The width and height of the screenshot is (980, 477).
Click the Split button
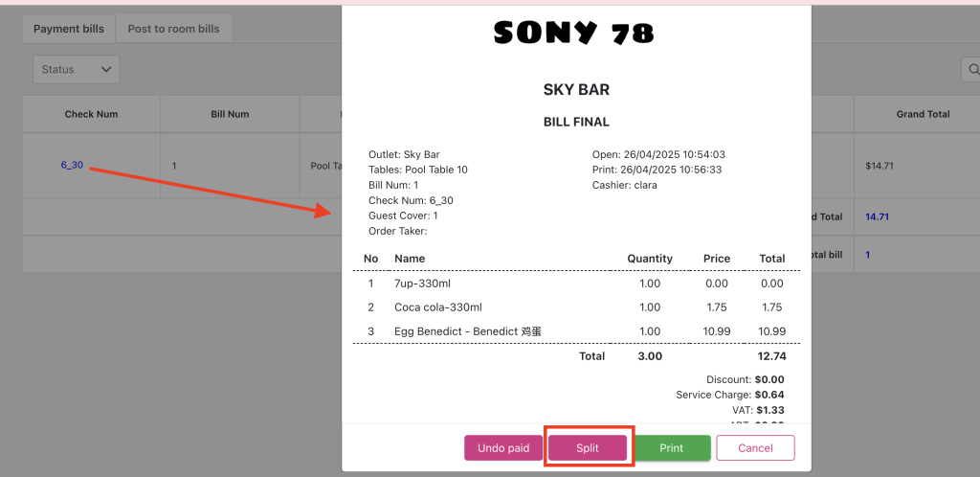588,448
